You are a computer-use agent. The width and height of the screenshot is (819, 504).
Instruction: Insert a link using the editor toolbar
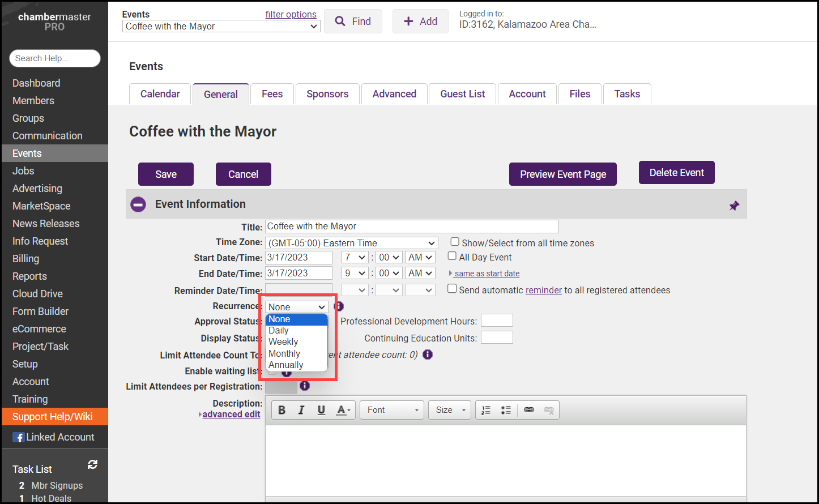(x=528, y=410)
